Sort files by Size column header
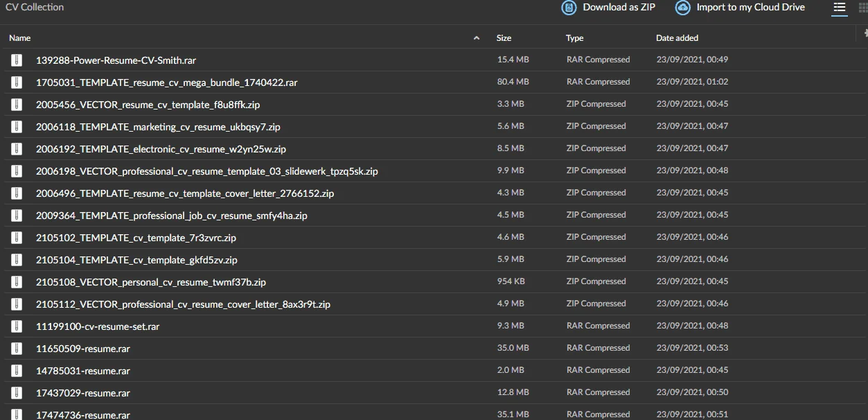868x420 pixels. (504, 38)
